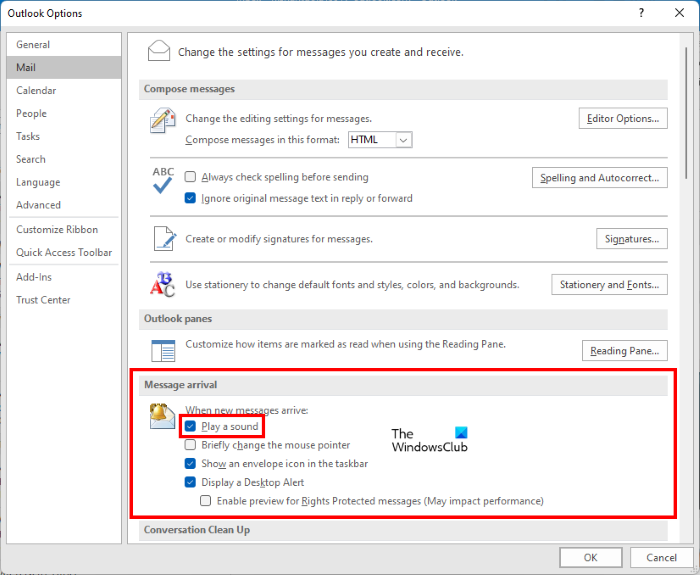The width and height of the screenshot is (700, 575).
Task: Click the vertical scrollbar thumb
Action: click(x=687, y=113)
